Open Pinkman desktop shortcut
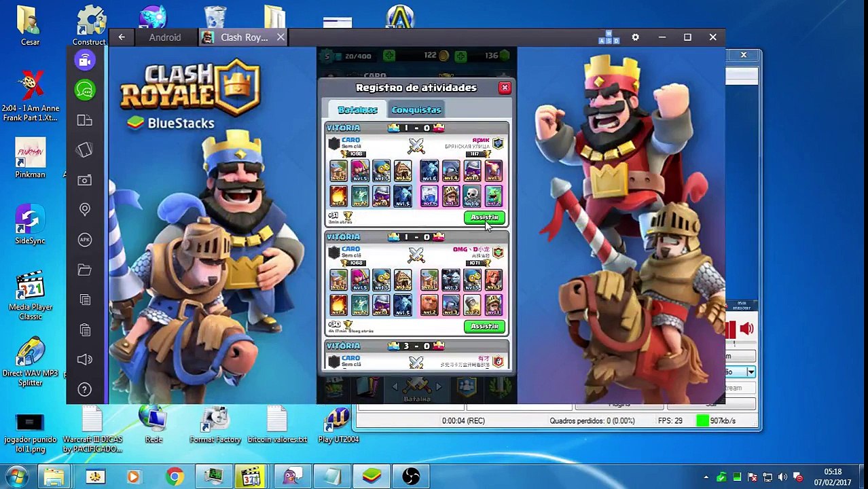 click(x=30, y=159)
